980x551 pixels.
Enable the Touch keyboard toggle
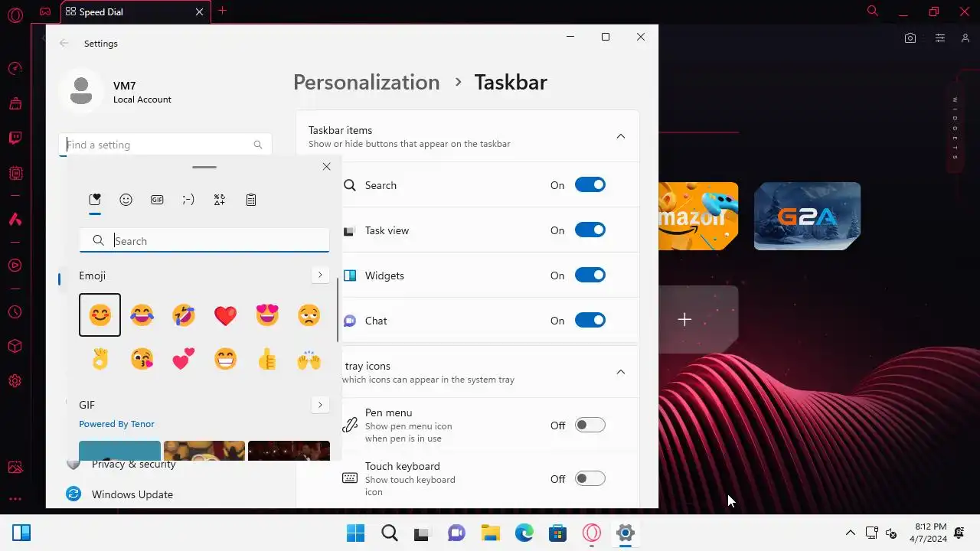click(590, 478)
